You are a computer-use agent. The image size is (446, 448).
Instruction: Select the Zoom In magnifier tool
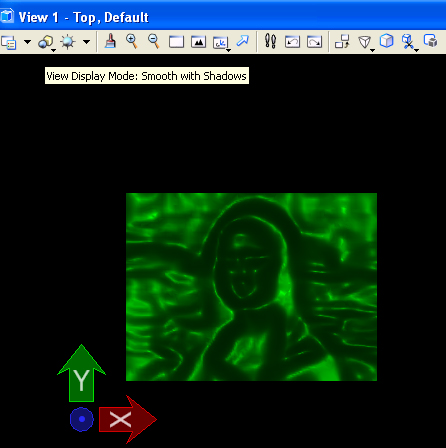[132, 41]
